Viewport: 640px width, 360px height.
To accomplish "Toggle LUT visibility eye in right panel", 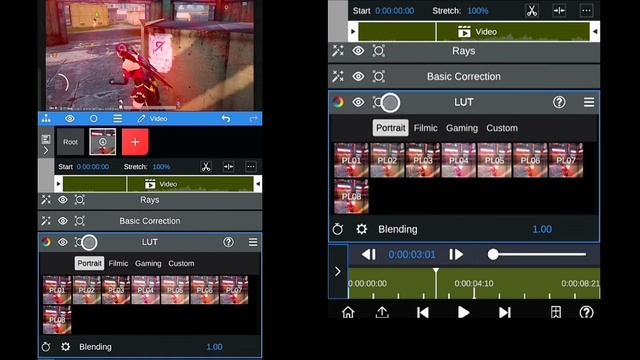I will pyautogui.click(x=358, y=102).
